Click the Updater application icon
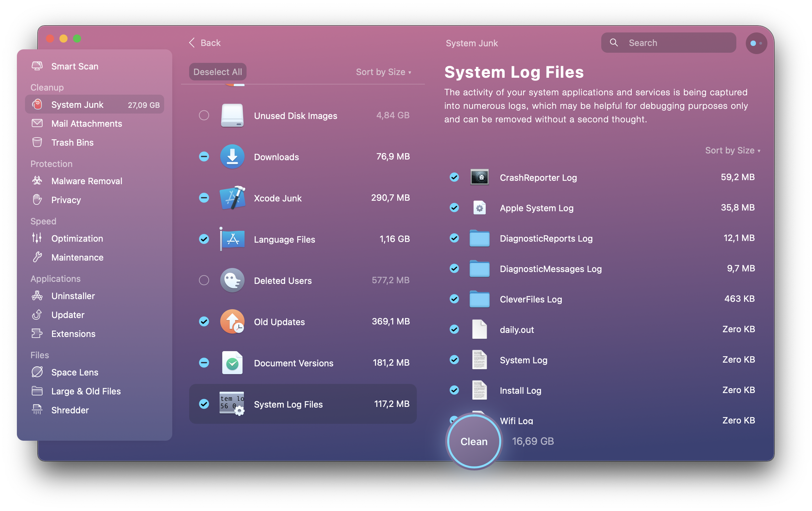Image resolution: width=812 pixels, height=511 pixels. [x=37, y=315]
